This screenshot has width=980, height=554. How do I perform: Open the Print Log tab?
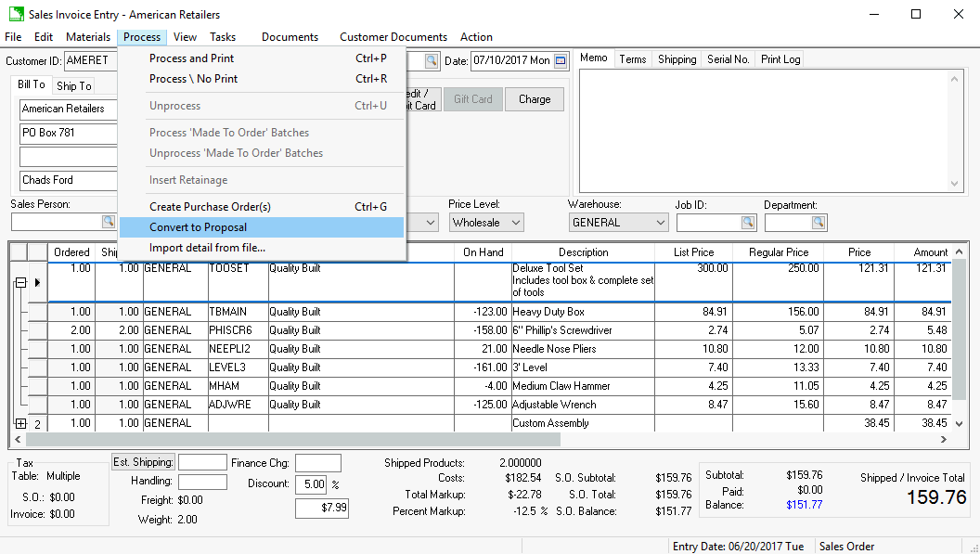[x=780, y=59]
